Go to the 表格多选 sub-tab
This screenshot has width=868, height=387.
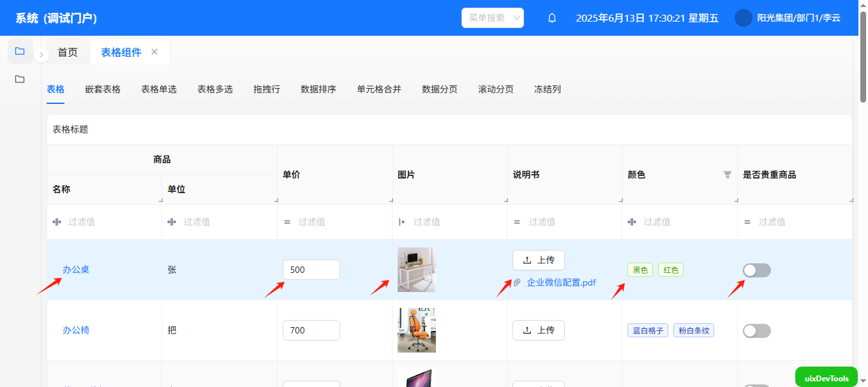pos(215,89)
